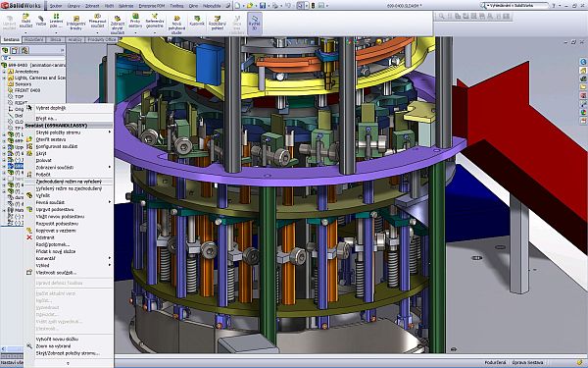Click the Vazba mate tool icon
This screenshot has width=588, height=368.
(x=41, y=21)
